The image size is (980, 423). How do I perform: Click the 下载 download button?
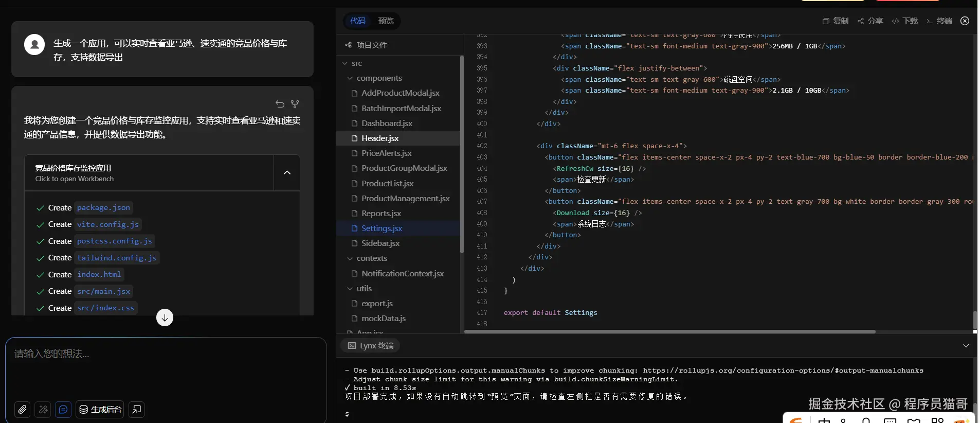coord(905,21)
